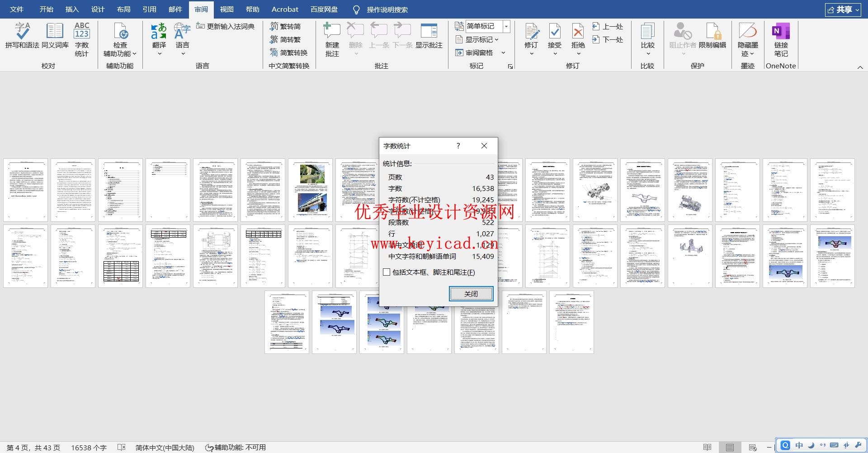868x453 pixels.
Task: Click the Reviewing Pane (审阅窗格) button
Action: click(x=475, y=52)
